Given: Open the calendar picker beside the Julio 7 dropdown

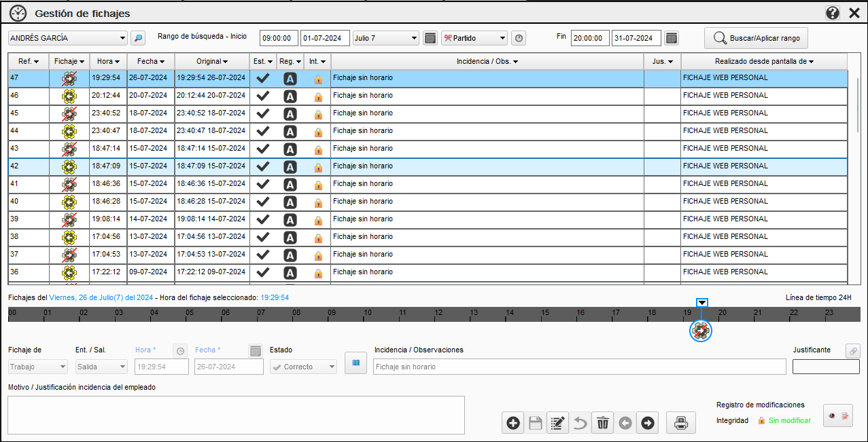Looking at the screenshot, I should [430, 39].
